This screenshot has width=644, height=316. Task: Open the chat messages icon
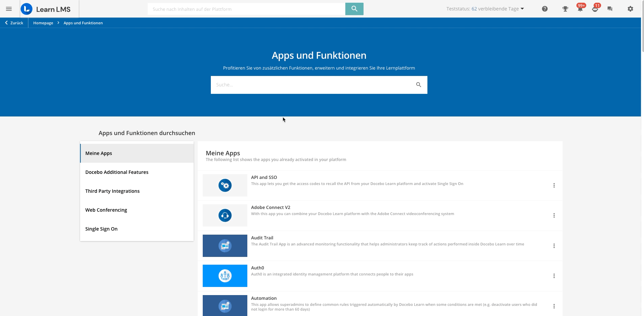click(610, 9)
